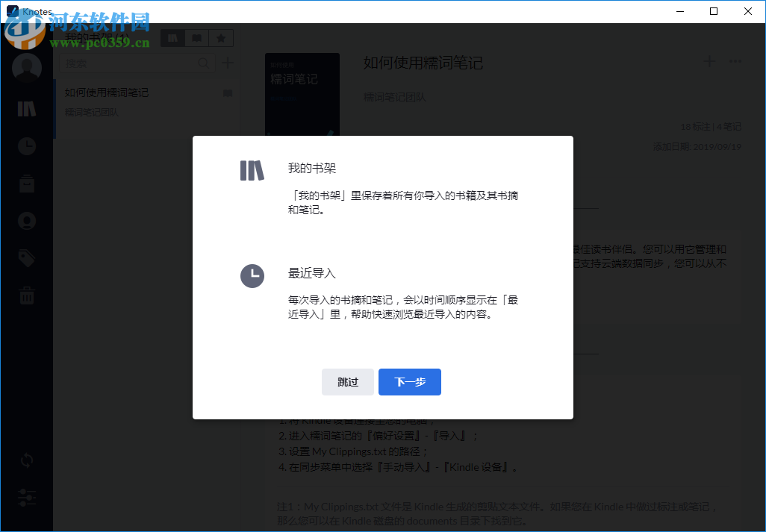Open the trash in the sidebar
This screenshot has height=532, width=766.
pos(27,295)
